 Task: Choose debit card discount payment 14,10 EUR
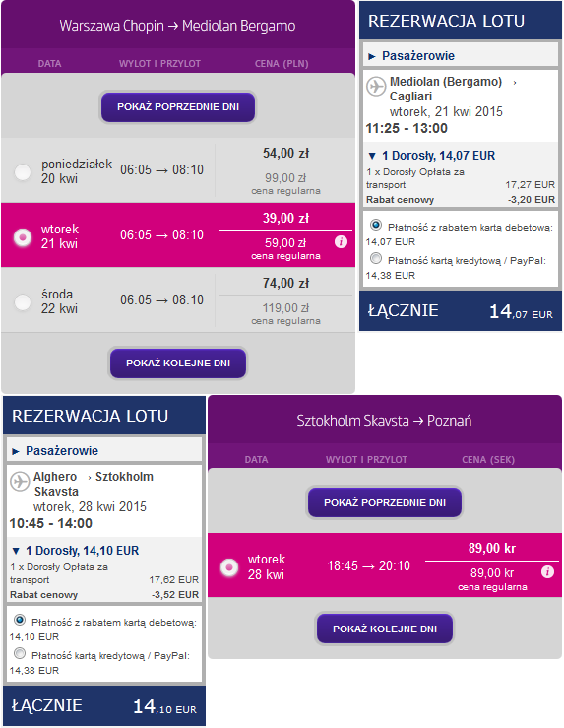20,620
